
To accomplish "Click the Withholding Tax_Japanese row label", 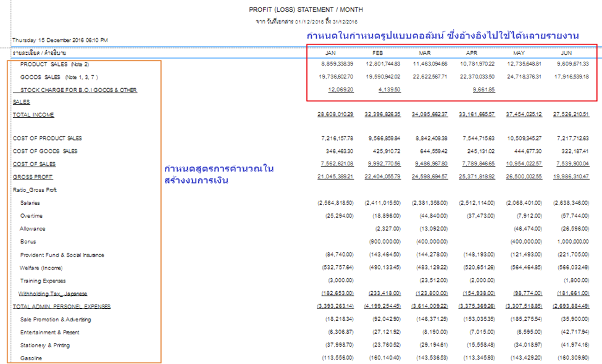I will (53, 294).
